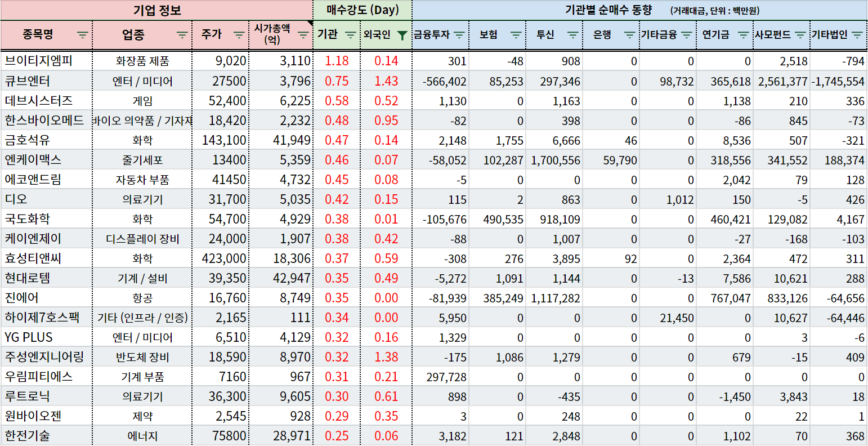Select sector cell 항공

pyautogui.click(x=142, y=297)
